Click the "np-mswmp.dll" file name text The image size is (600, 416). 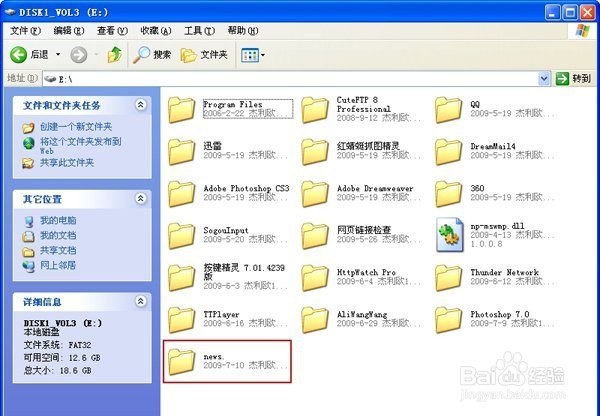point(497,226)
